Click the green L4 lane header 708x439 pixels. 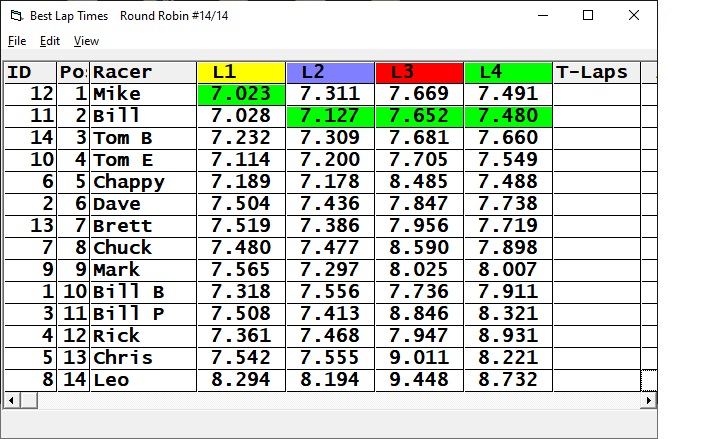(x=508, y=72)
